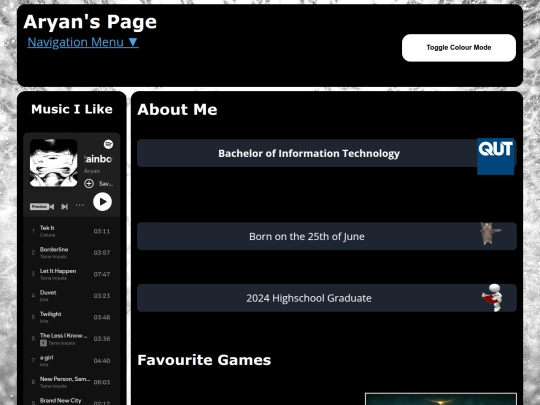Play track Let It Happen
Image resolution: width=540 pixels, height=405 pixels.
pos(72,274)
